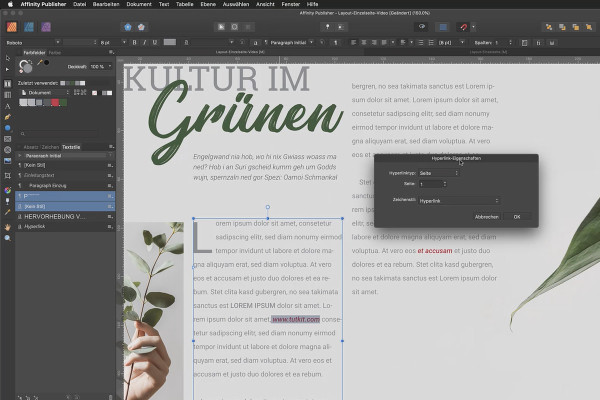
Task: Switch to the Farbfelder tab
Action: click(x=34, y=52)
